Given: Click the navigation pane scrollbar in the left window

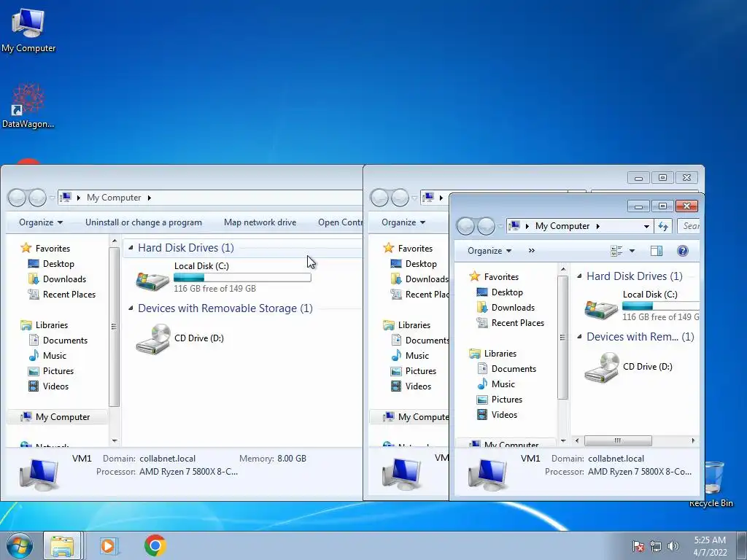Looking at the screenshot, I should (x=114, y=327).
